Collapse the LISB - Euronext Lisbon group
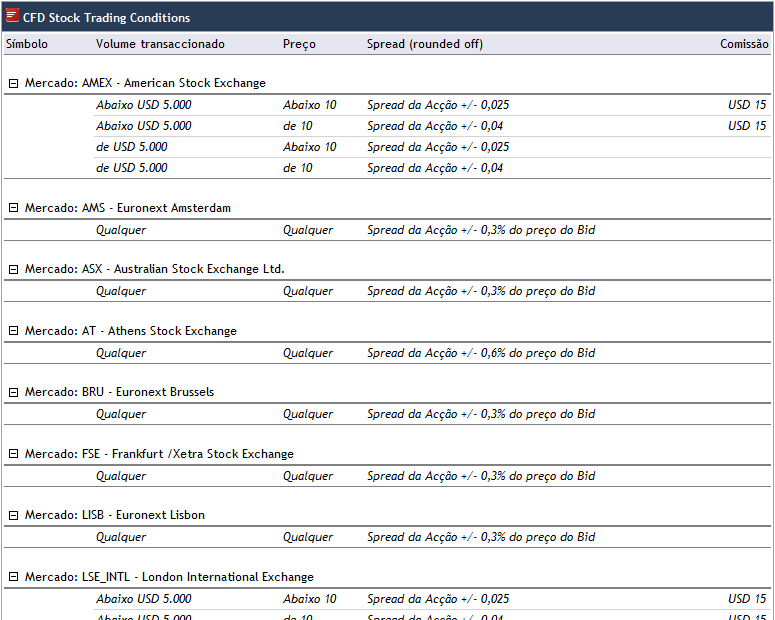Screen dimensions: 775x620 [14, 515]
